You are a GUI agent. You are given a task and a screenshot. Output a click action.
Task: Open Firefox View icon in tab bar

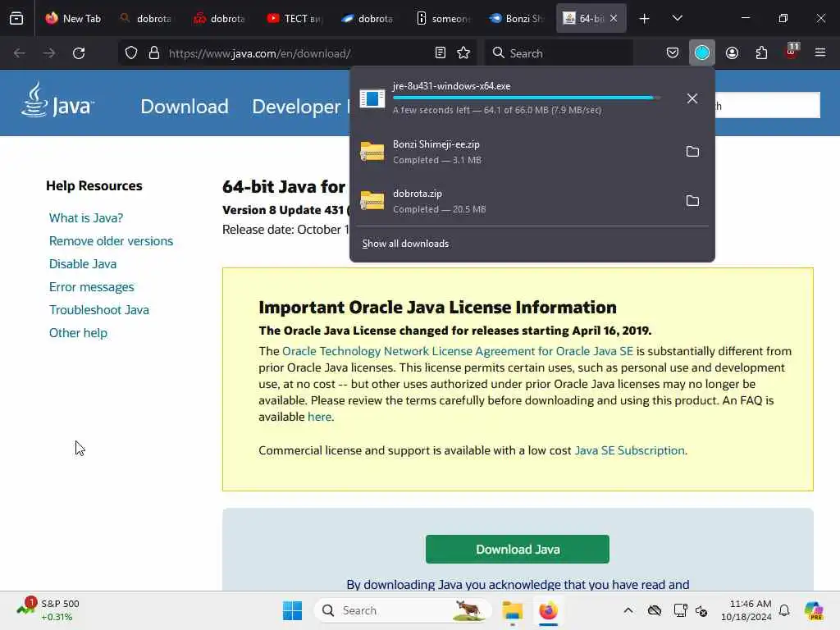16,18
